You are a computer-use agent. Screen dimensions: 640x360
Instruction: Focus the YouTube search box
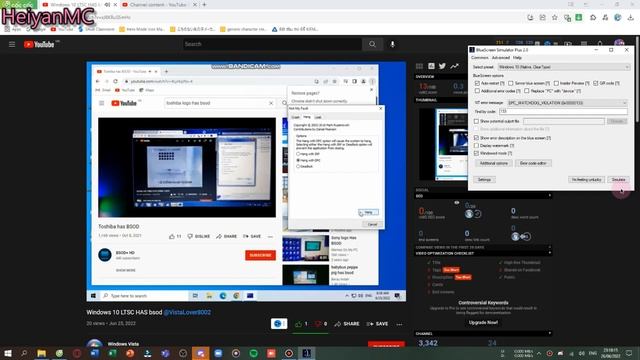(272, 44)
